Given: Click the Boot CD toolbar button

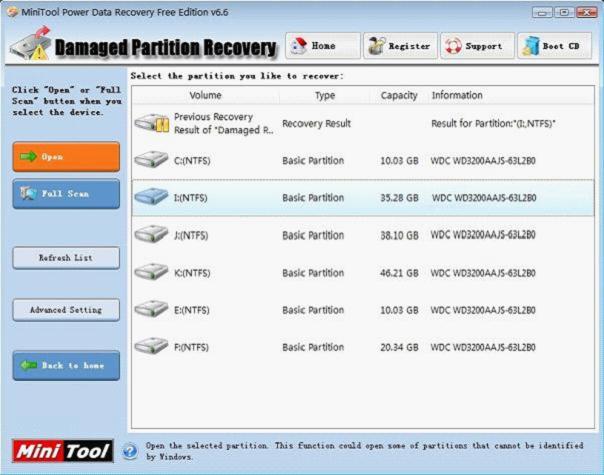Looking at the screenshot, I should 554,46.
